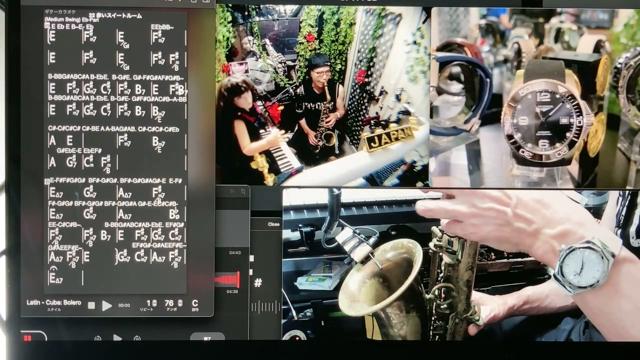Click the final E△7 fermata chord
The width and height of the screenshot is (640, 360).
(x=56, y=277)
